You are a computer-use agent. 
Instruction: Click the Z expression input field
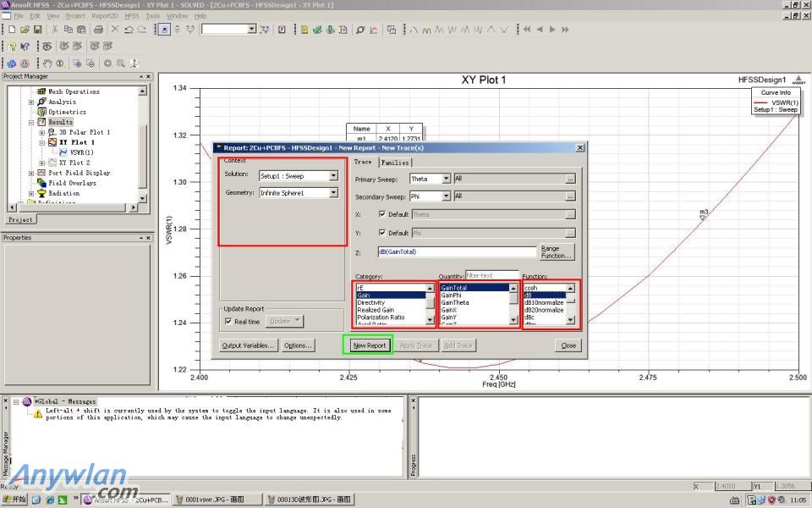coord(458,252)
